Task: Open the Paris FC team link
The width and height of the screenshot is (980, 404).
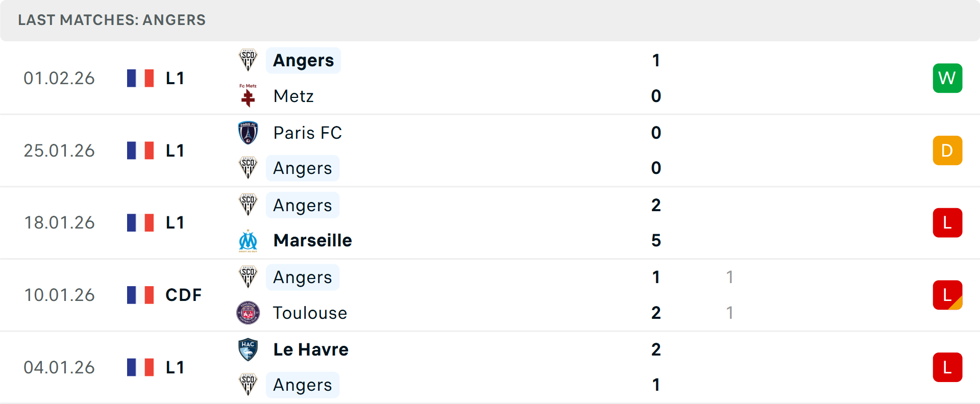Action: (x=307, y=133)
